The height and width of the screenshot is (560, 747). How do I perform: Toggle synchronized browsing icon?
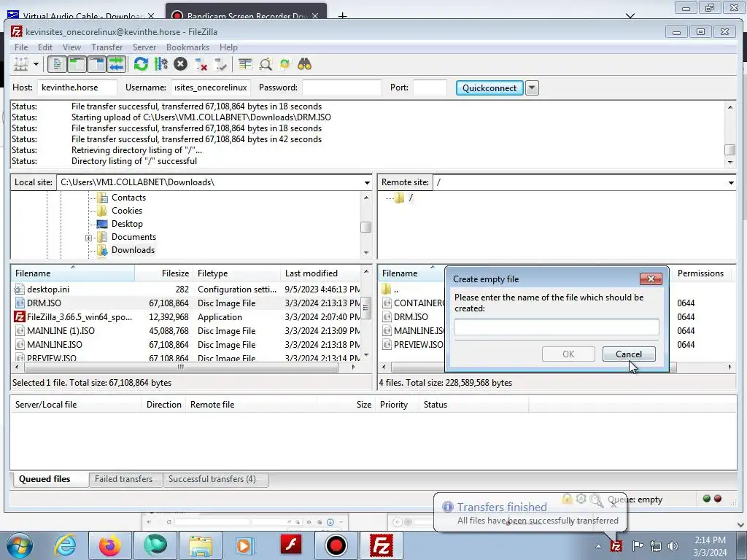[x=285, y=64]
